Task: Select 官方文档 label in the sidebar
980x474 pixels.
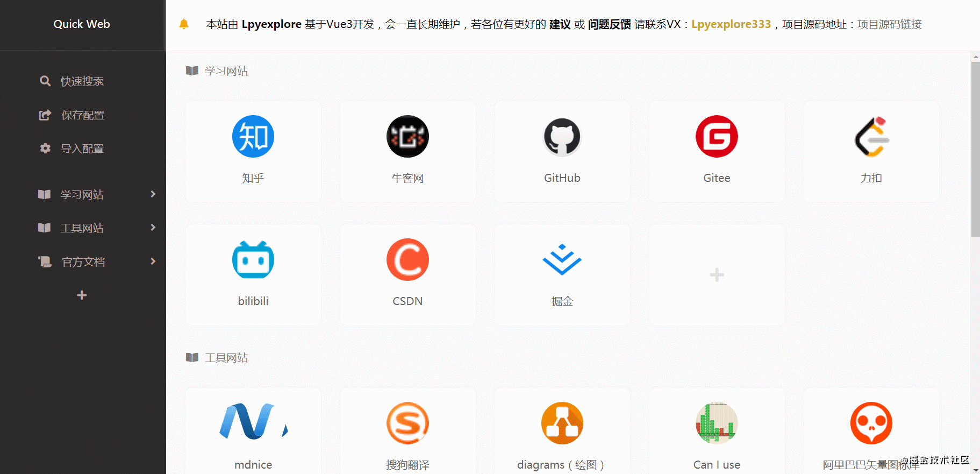Action: (83, 262)
